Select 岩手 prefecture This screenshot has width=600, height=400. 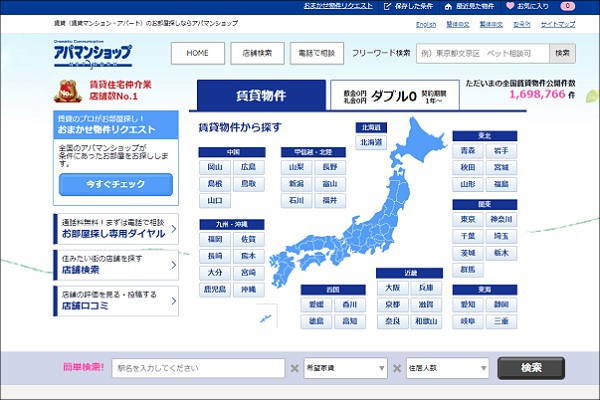tap(501, 151)
